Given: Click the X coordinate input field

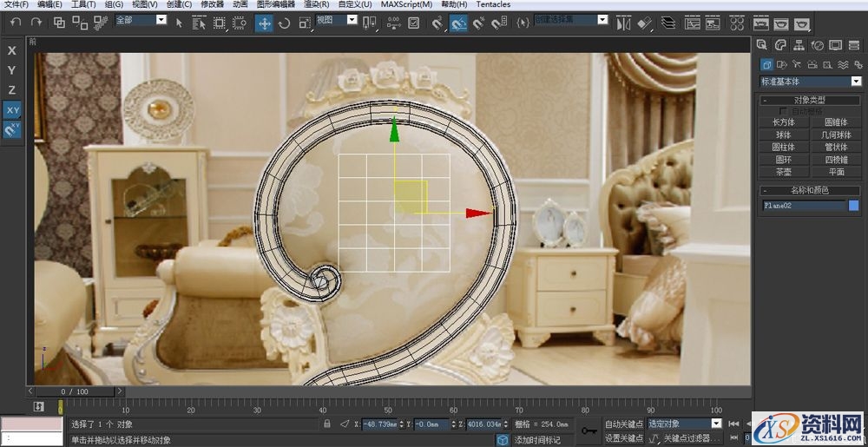Looking at the screenshot, I should tap(379, 424).
